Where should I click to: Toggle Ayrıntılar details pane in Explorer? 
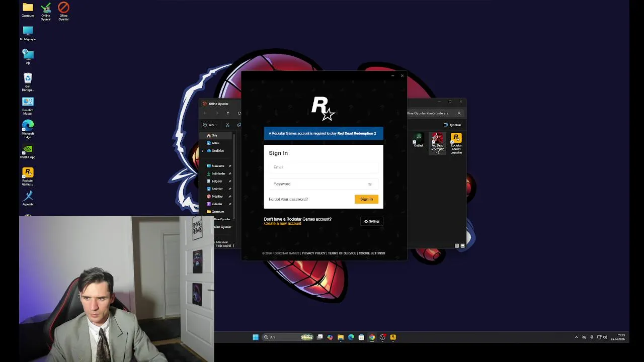[x=452, y=125]
